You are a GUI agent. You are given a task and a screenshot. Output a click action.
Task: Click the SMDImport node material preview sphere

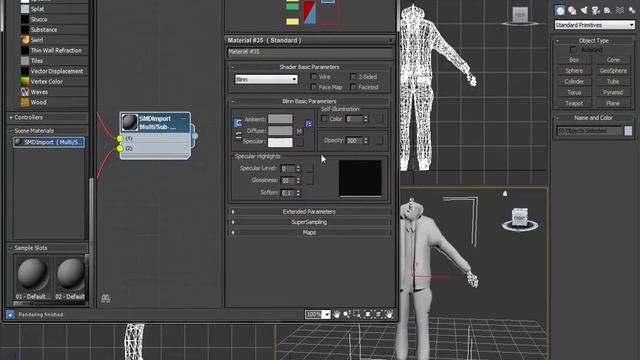[130, 122]
